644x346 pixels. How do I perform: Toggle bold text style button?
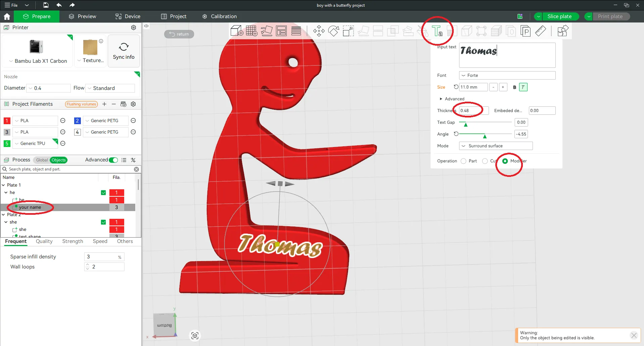[x=514, y=87]
